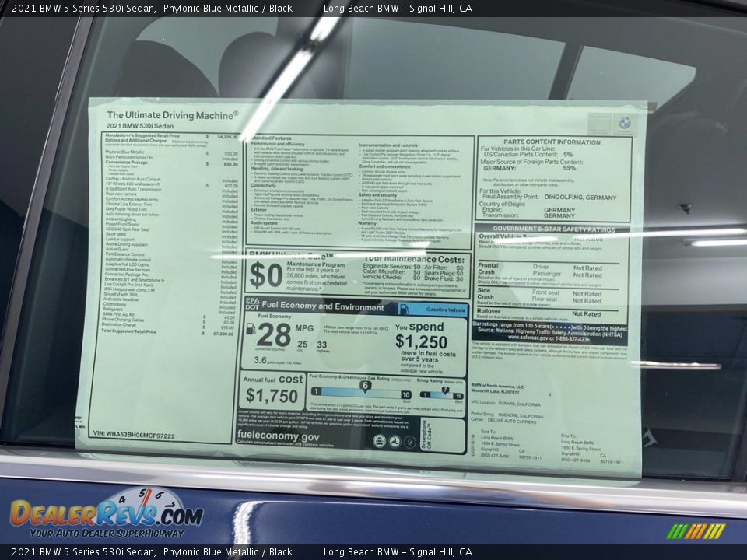The image size is (747, 560).
Task: Click the fuel pump icon beside 28 MPG
Action: pyautogui.click(x=251, y=328)
